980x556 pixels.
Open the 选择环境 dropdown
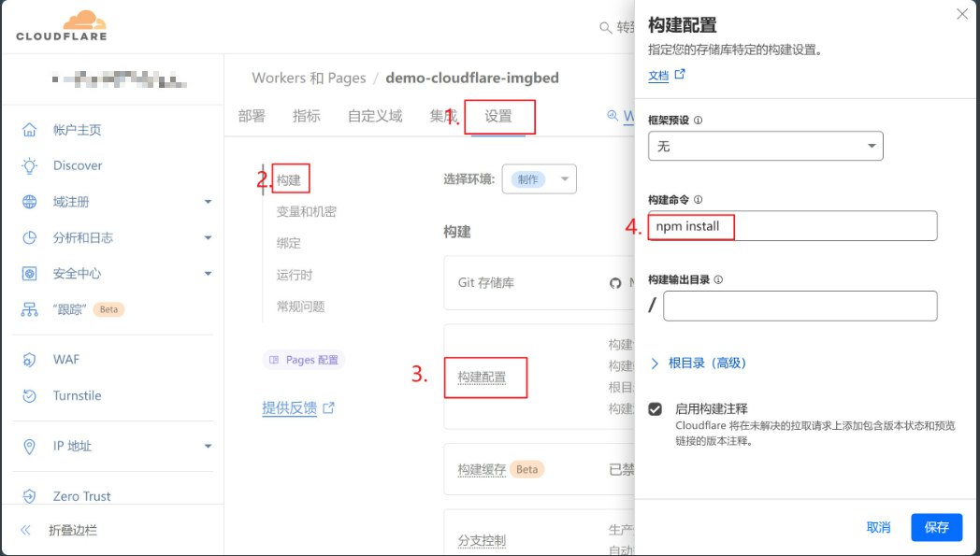tap(540, 179)
